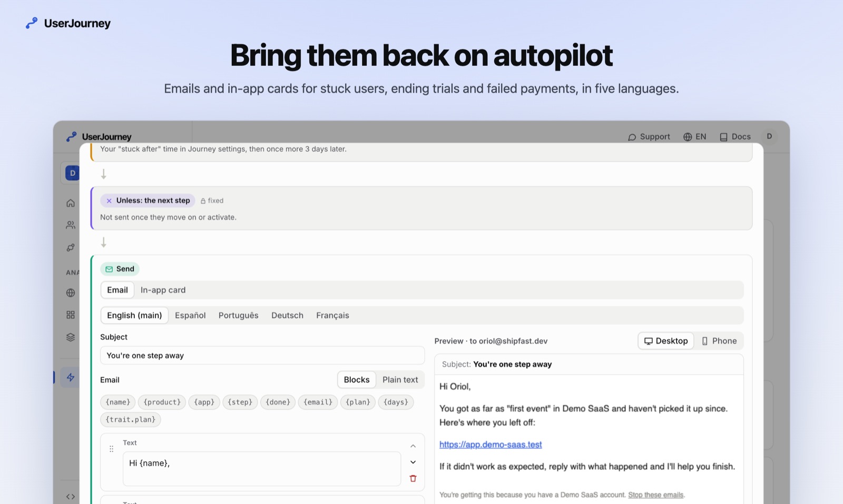Open the grid icon in the sidebar
843x504 pixels.
[71, 315]
